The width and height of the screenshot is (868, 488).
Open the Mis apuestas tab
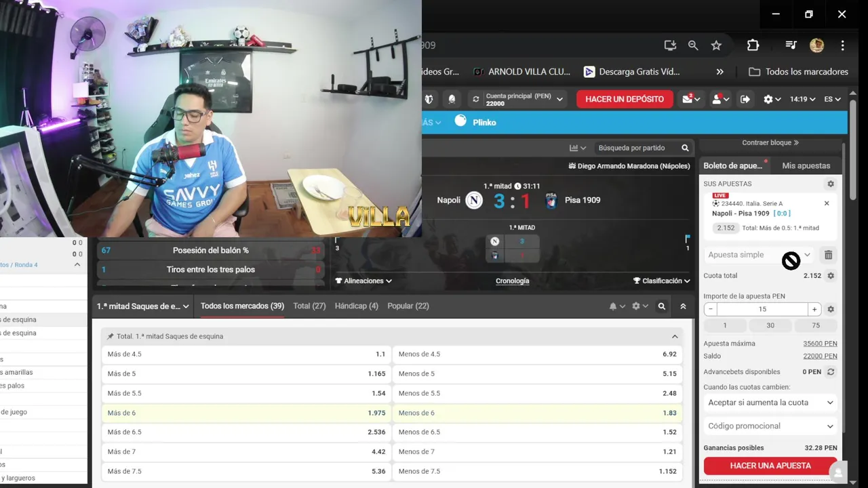tap(806, 165)
